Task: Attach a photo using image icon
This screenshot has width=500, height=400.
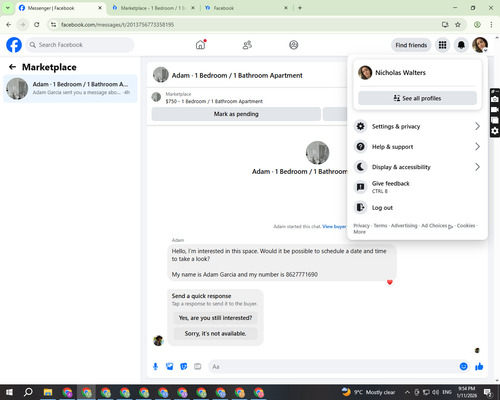Action: 170,367
